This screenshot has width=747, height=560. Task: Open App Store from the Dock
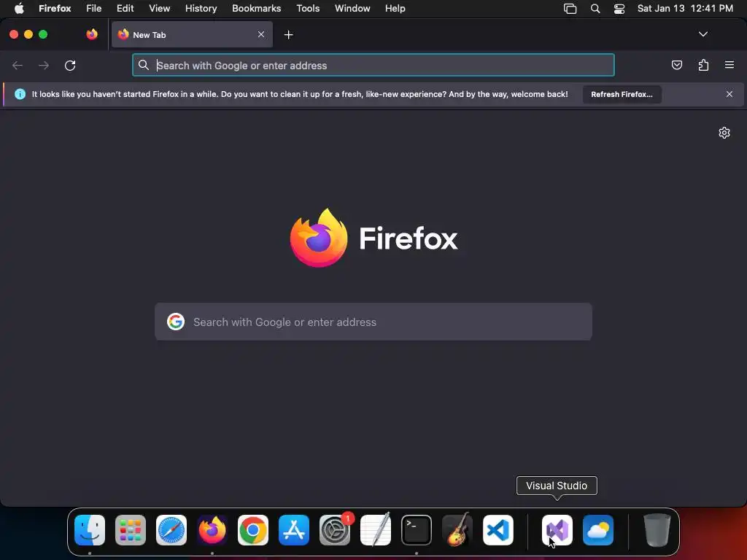tap(294, 530)
